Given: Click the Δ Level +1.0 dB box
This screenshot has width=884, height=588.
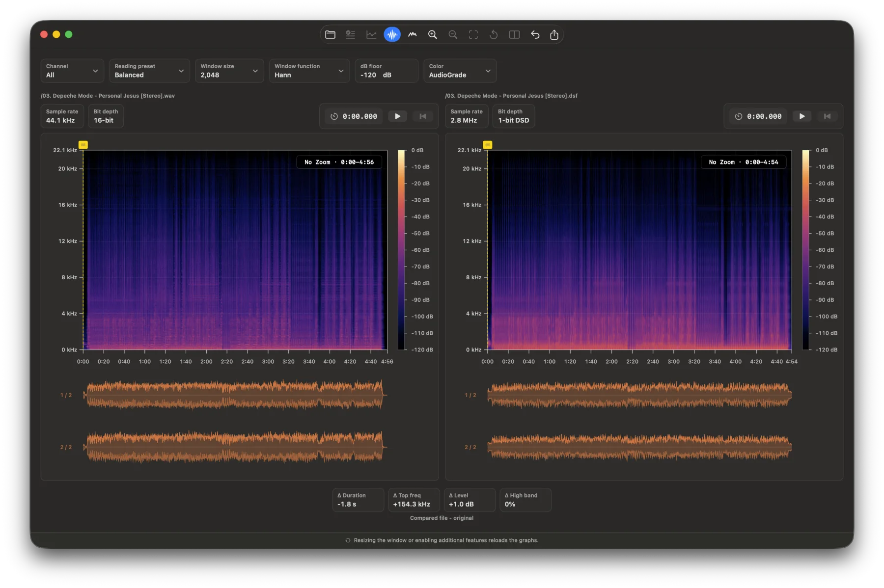Looking at the screenshot, I should [470, 500].
